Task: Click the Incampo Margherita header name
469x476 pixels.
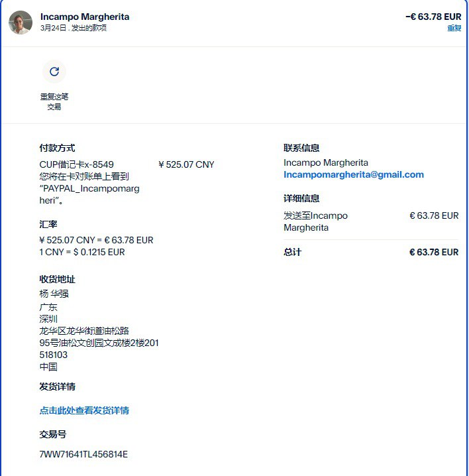Action: click(x=85, y=17)
